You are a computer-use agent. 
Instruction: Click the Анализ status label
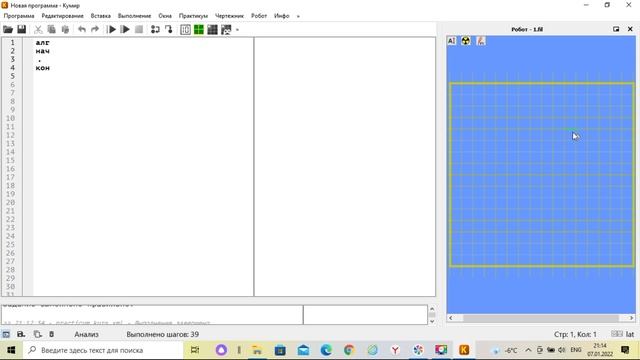point(86,334)
